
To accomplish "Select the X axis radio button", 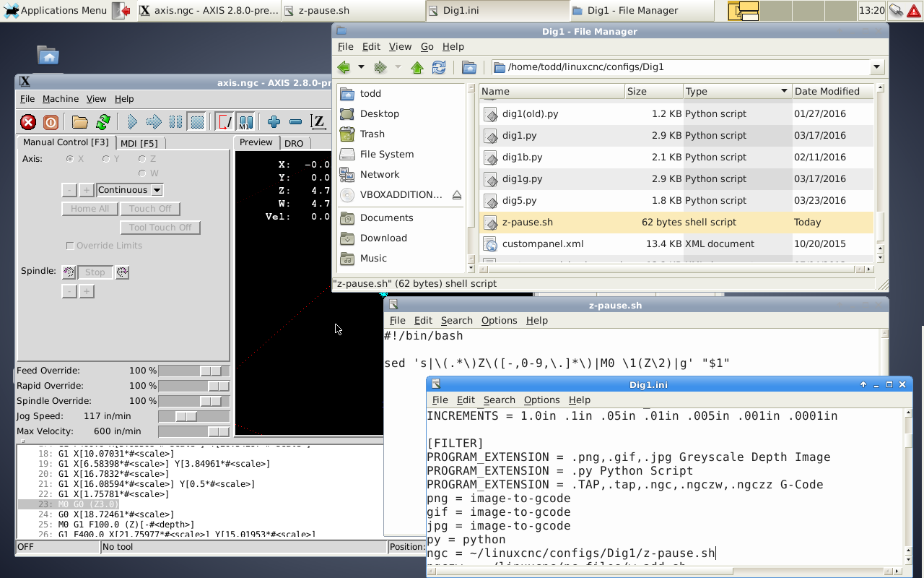I will pos(70,158).
